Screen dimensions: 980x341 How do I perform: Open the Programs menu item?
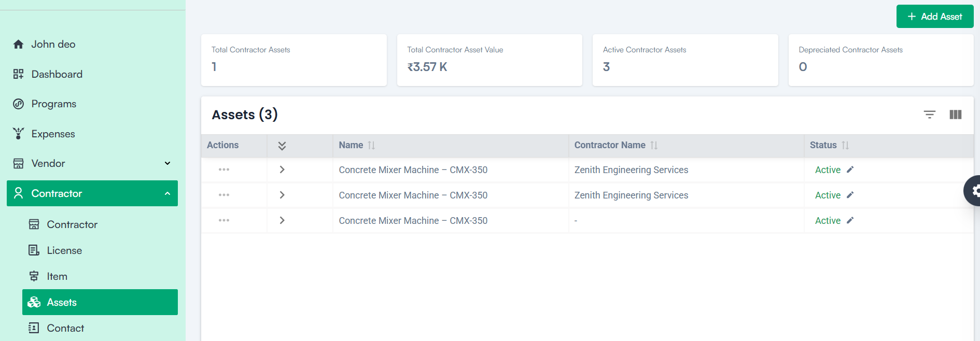(92, 104)
